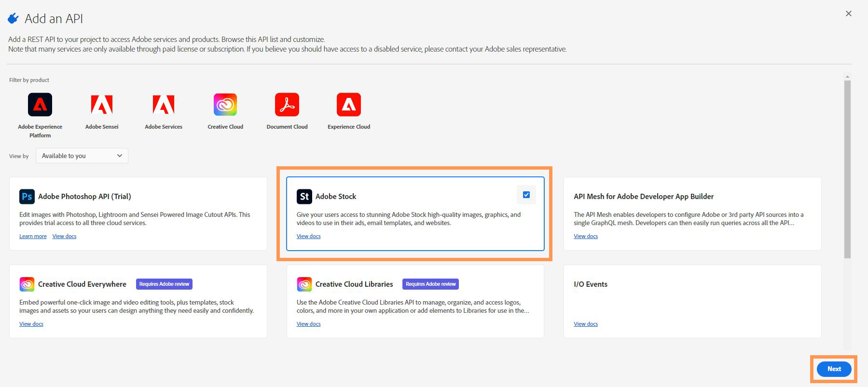Filter by Experience Cloud product icon
This screenshot has height=387, width=868.
click(x=349, y=105)
